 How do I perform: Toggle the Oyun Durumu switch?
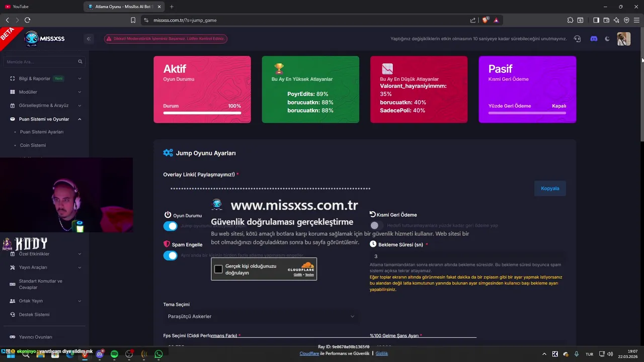tap(170, 226)
